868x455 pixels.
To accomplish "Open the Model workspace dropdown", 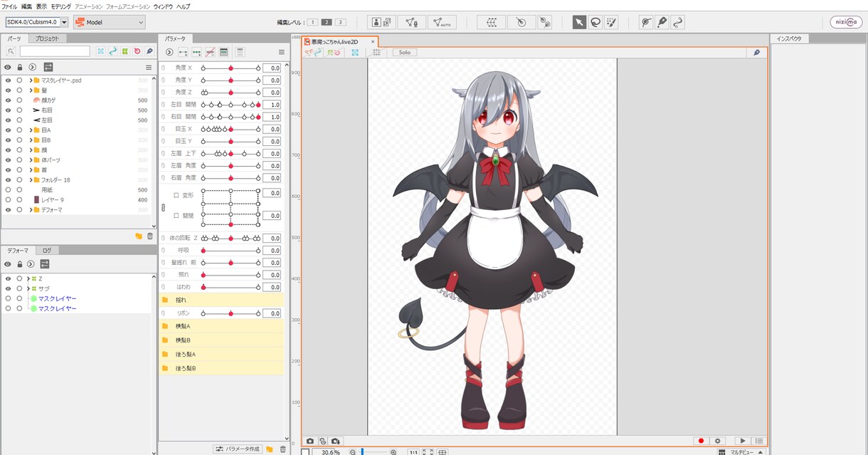I will pos(109,22).
